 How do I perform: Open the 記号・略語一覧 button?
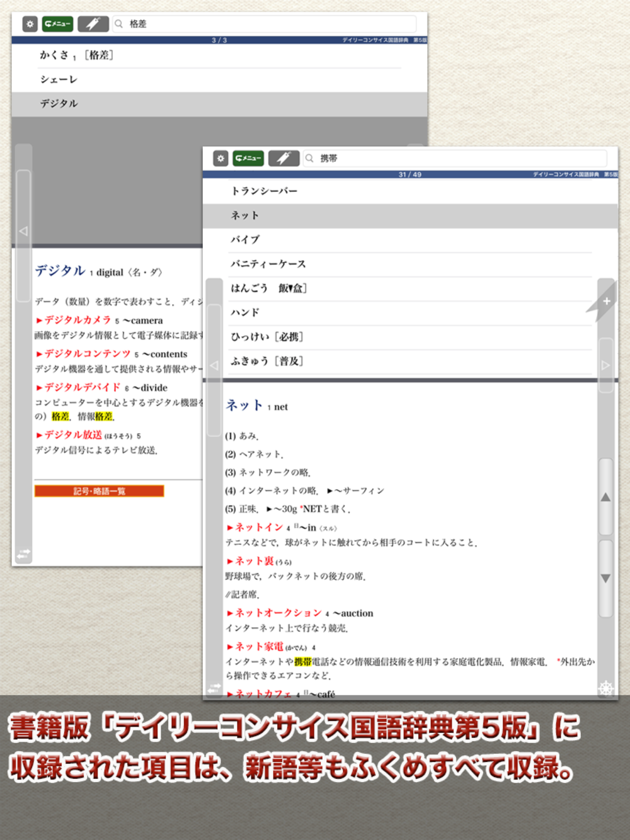[100, 491]
